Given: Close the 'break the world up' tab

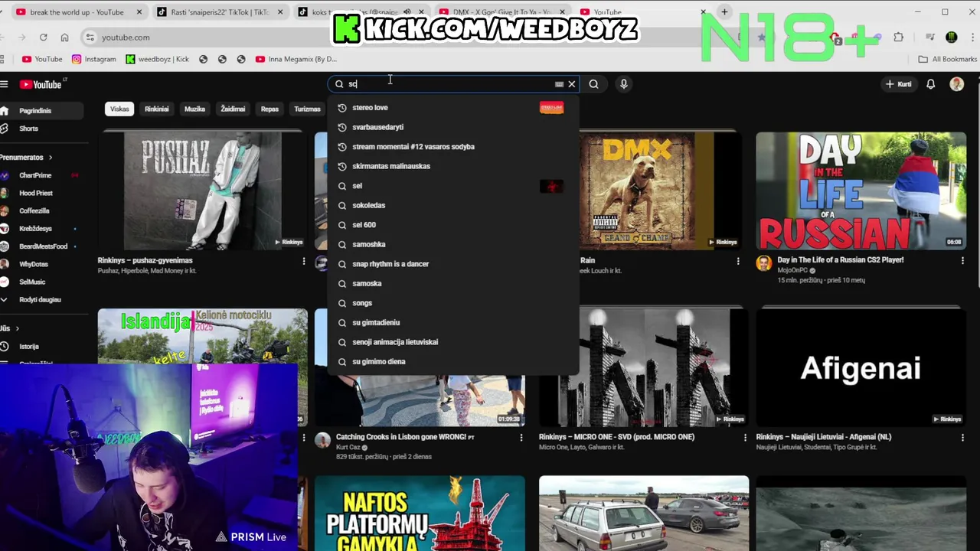Looking at the screenshot, I should coord(139,12).
